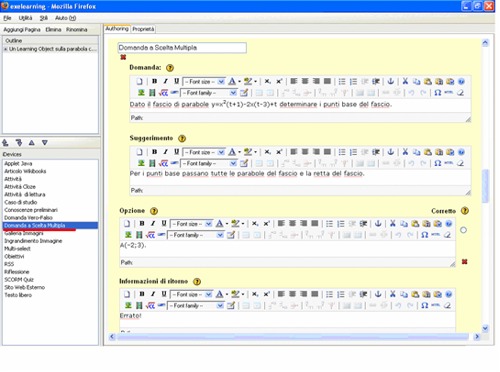Insert bulleted list in the Suggerimento editor
500x372 pixels.
pos(342,152)
